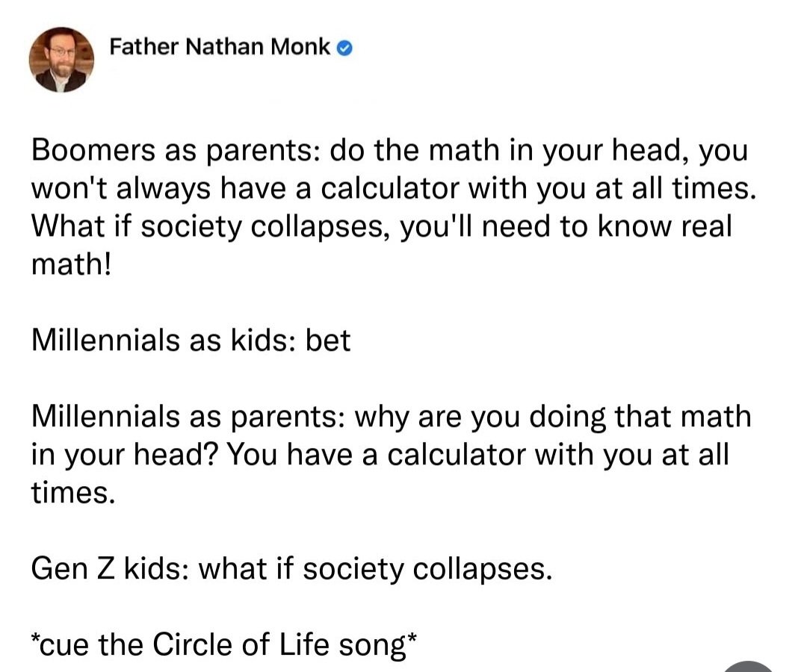This screenshot has width=807, height=672.
Task: Click the line "What if society collapses, you'll need"
Action: pos(381,227)
